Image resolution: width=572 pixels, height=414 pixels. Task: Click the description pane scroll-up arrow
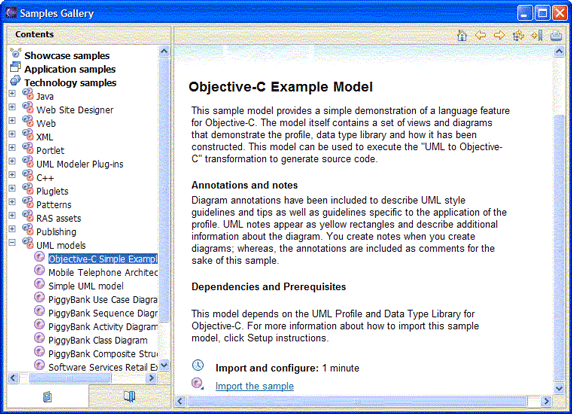click(559, 51)
